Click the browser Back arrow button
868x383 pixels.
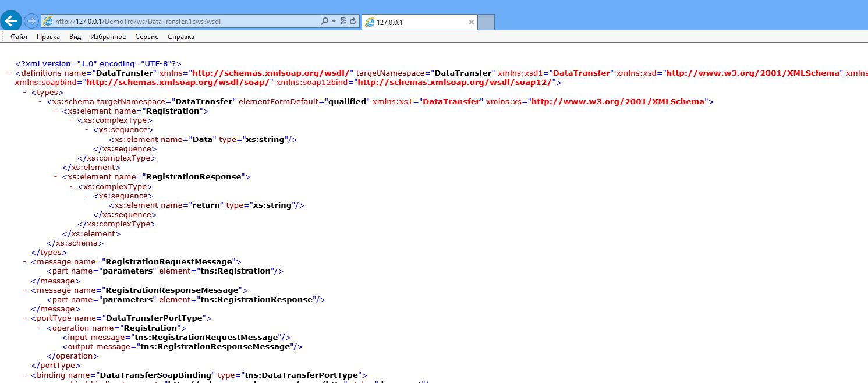[x=11, y=21]
